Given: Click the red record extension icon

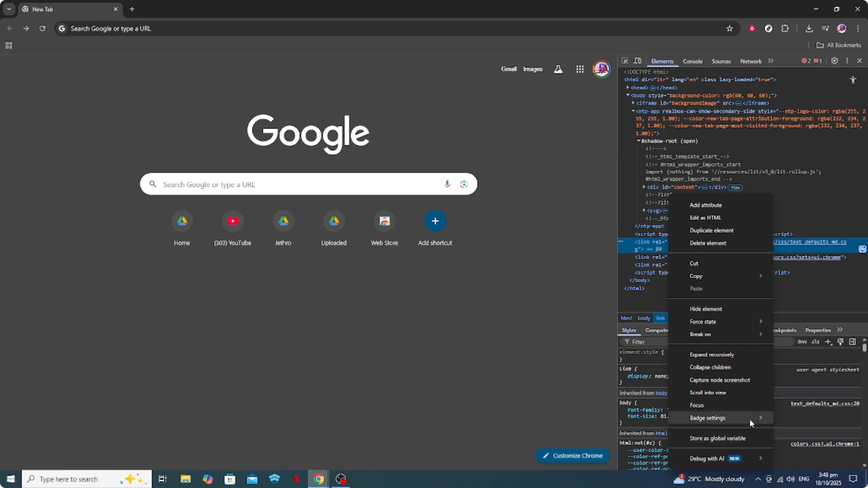Looking at the screenshot, I should pyautogui.click(x=752, y=29).
